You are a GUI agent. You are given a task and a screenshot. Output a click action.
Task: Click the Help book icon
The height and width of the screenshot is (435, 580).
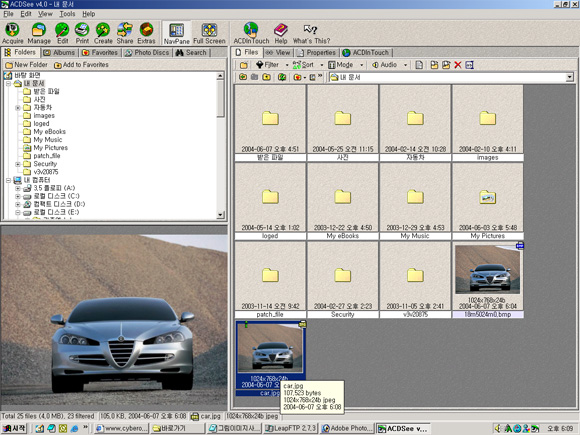pos(281,33)
